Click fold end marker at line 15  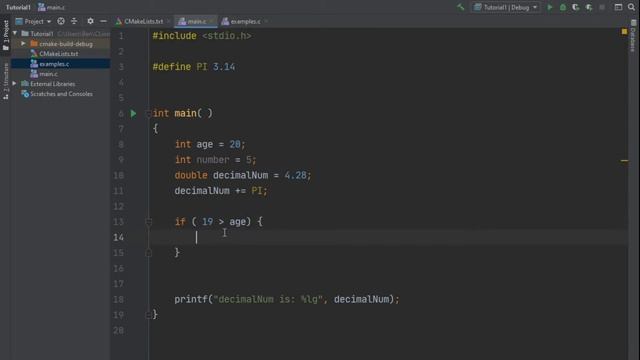149,253
